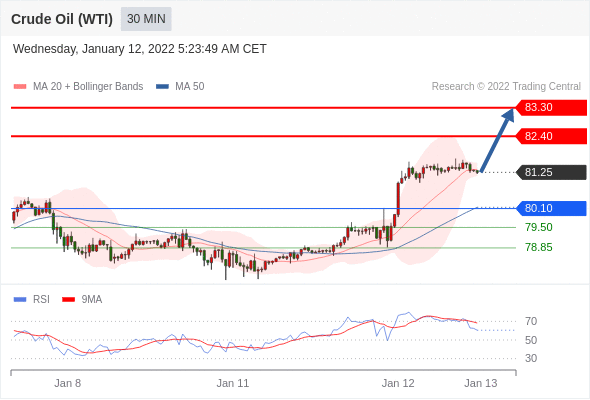The height and width of the screenshot is (400, 590).
Task: Click the MA 50 legend label
Action: pos(190,87)
